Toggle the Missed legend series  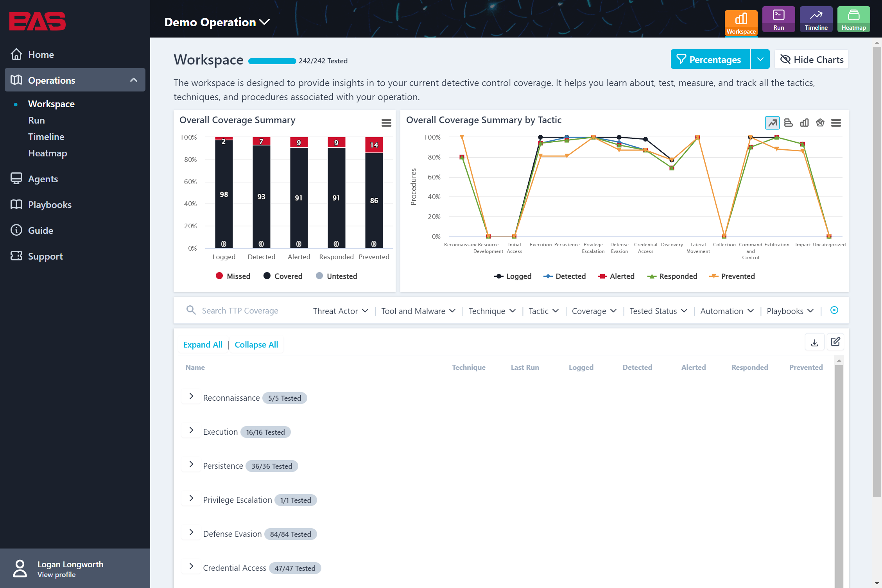tap(233, 276)
